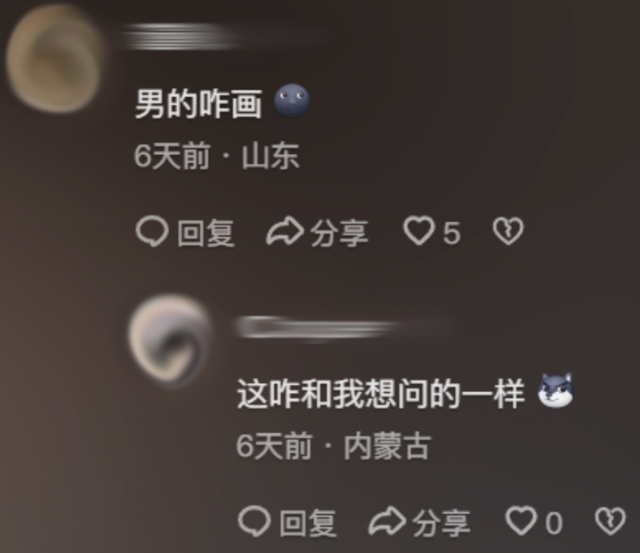Click 分享 text under the 内蒙古 reply

click(442, 523)
